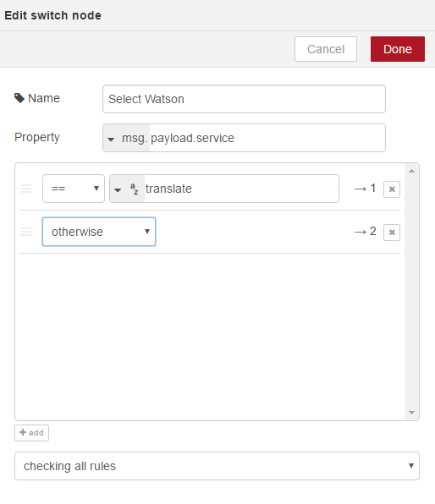This screenshot has width=435, height=504.
Task: Click the '→ 1' output label
Action: click(366, 189)
